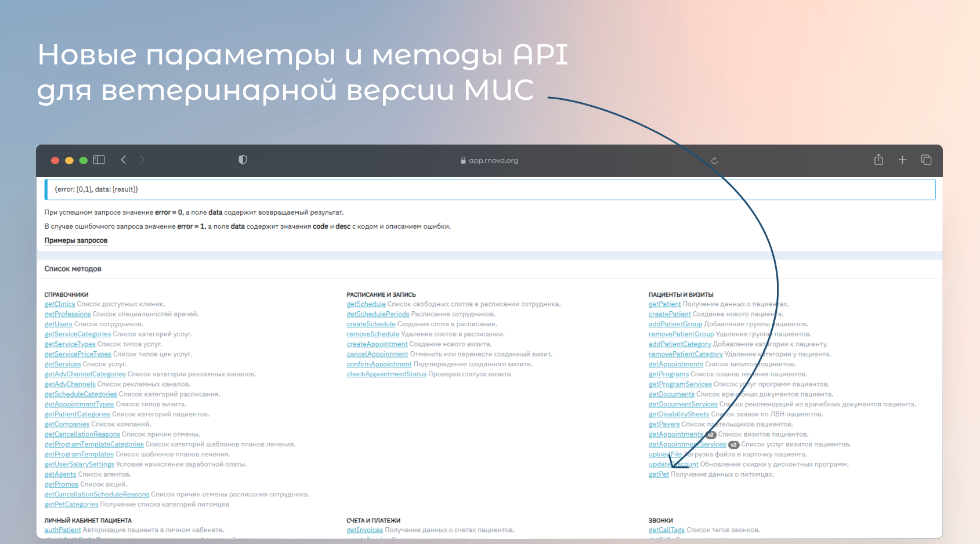This screenshot has height=544, width=980.
Task: Reload the page with refresh icon
Action: pos(714,161)
